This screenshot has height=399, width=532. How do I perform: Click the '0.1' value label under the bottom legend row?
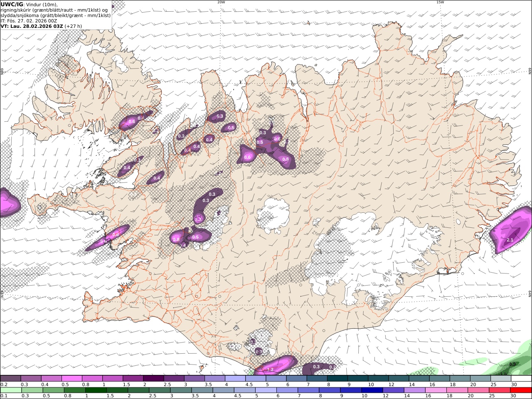click(3, 396)
